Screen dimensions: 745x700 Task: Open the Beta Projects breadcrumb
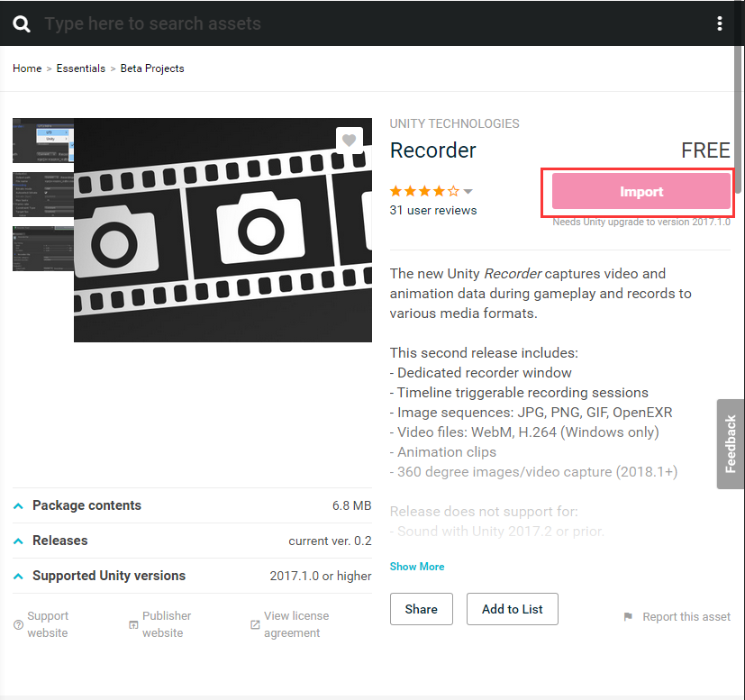pyautogui.click(x=152, y=68)
